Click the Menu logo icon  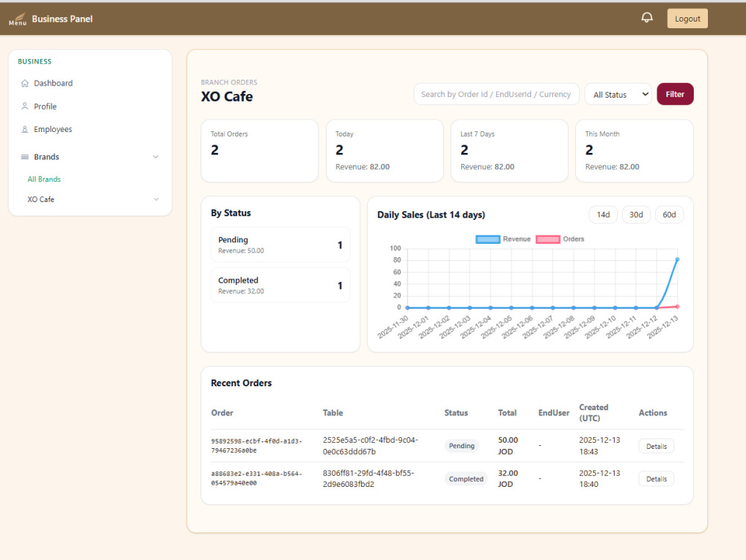pyautogui.click(x=18, y=19)
